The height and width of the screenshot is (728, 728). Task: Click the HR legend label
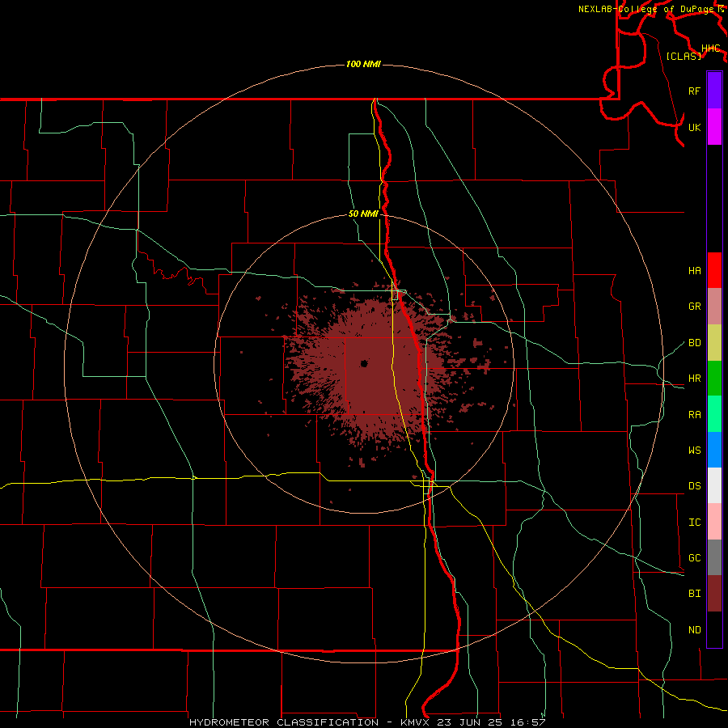click(x=694, y=379)
